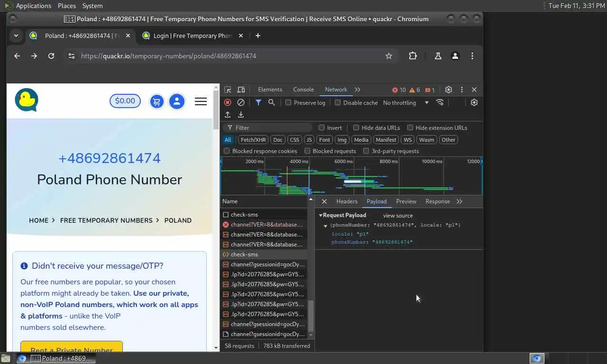This screenshot has width=607, height=364.
Task: Open Network panel settings gear
Action: click(x=474, y=102)
